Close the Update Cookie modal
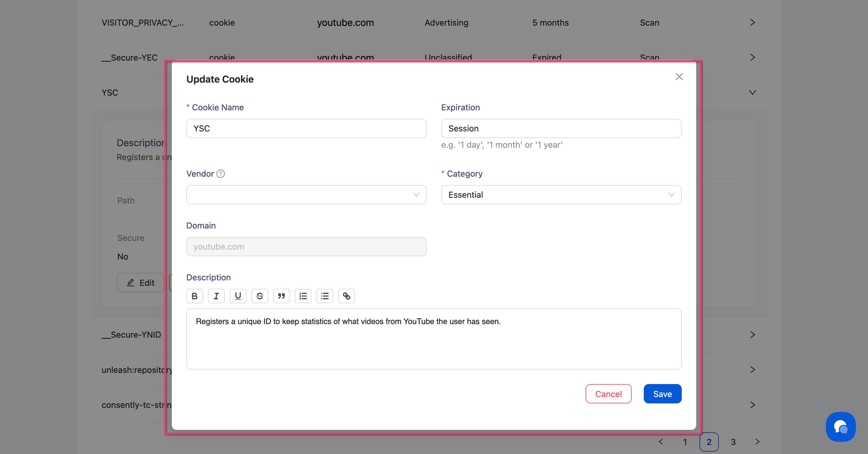868x454 pixels. click(x=679, y=77)
